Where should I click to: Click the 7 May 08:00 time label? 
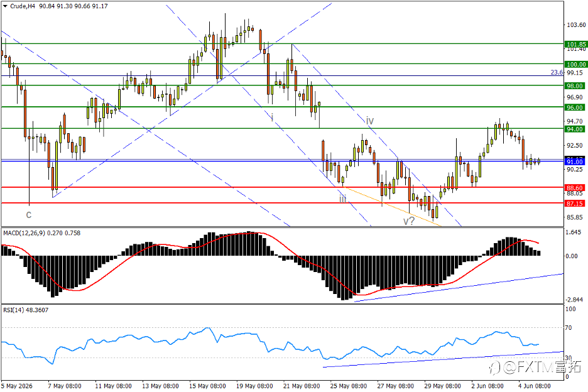point(65,386)
